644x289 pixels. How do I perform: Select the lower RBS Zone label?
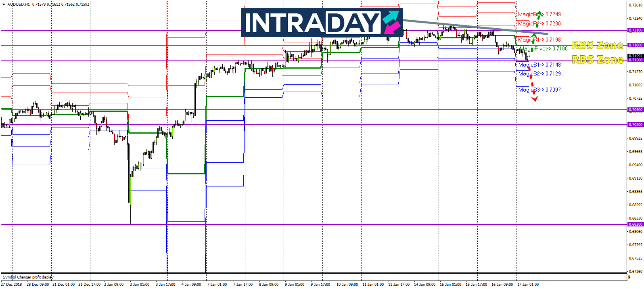[x=597, y=60]
